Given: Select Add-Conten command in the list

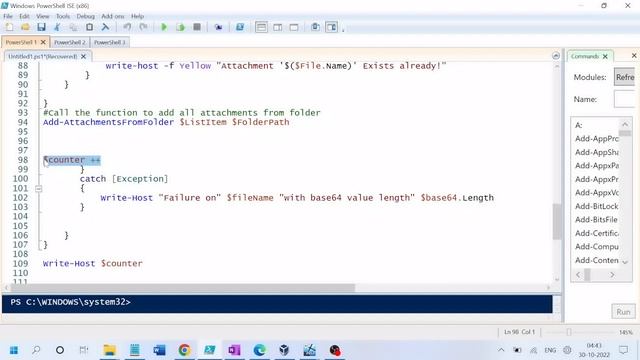Looking at the screenshot, I should point(596,260).
